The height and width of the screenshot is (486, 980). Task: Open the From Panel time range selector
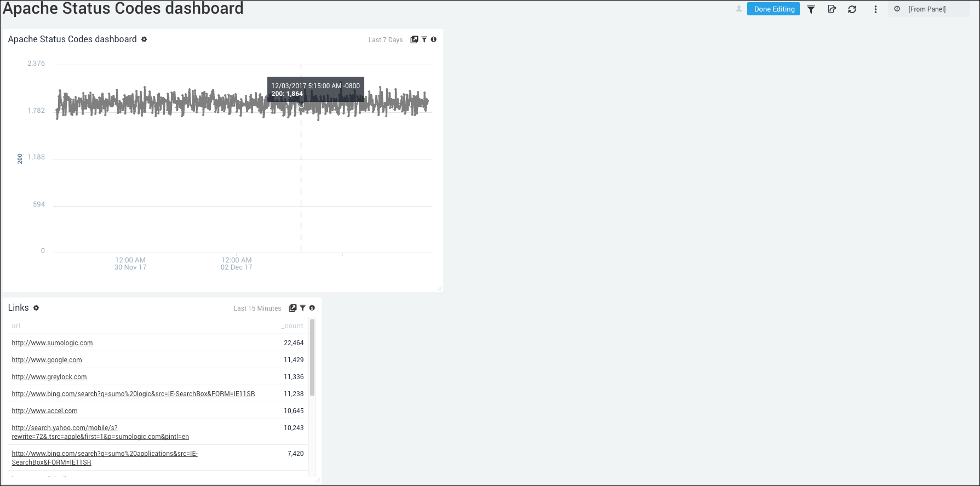click(x=926, y=9)
